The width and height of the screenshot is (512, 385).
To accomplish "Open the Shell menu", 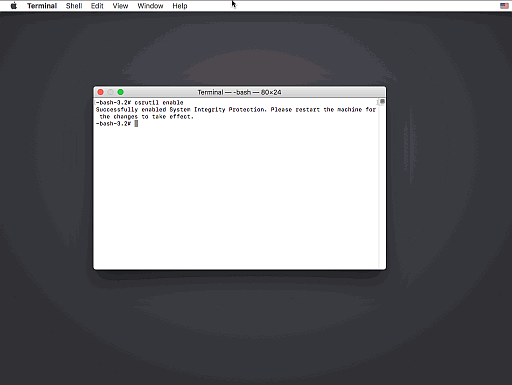I will tap(74, 6).
